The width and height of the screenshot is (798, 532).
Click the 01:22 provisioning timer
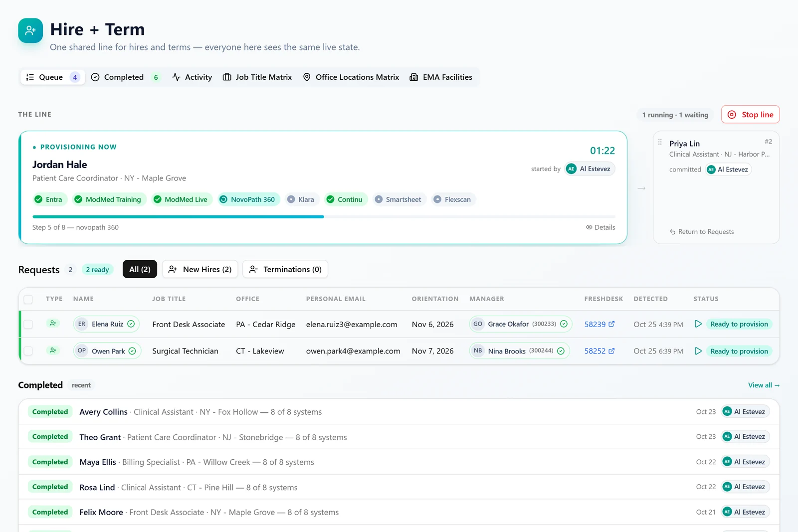pos(602,151)
